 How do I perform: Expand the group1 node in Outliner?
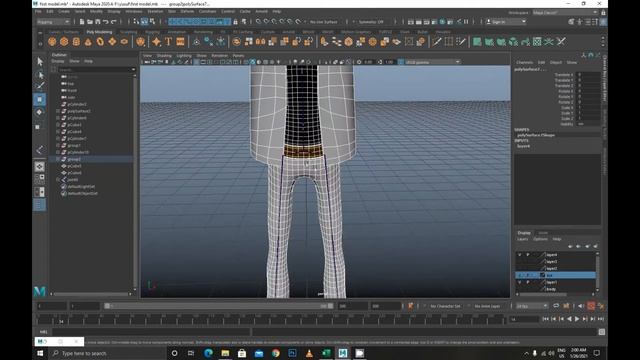click(x=58, y=145)
